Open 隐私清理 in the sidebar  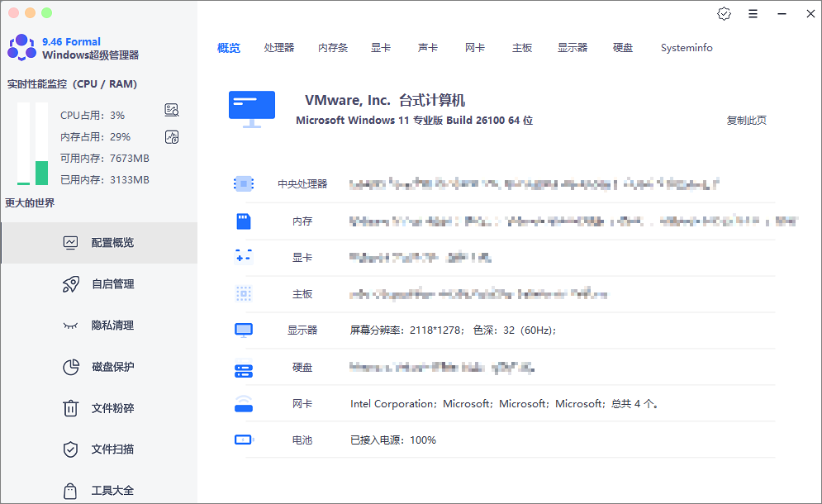click(100, 326)
